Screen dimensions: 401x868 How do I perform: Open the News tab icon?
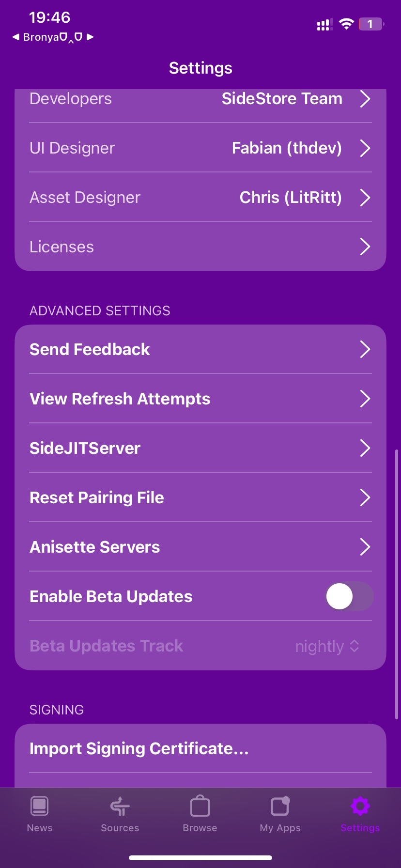pos(39,806)
